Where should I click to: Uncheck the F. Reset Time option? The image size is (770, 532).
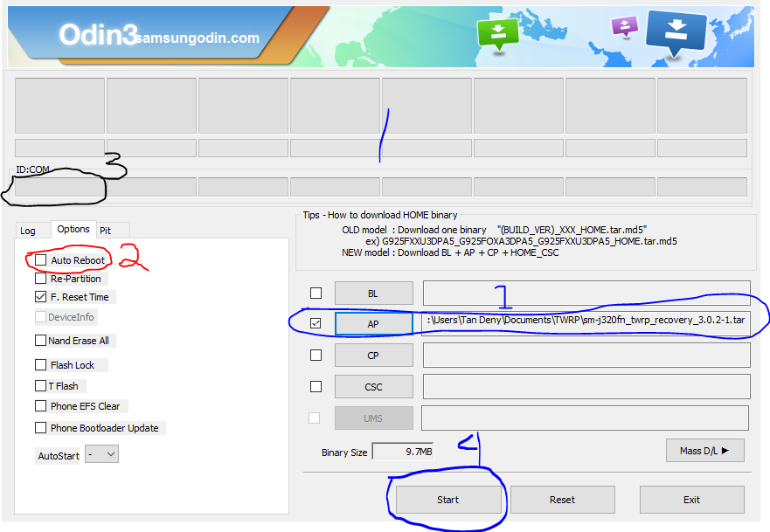[x=41, y=296]
